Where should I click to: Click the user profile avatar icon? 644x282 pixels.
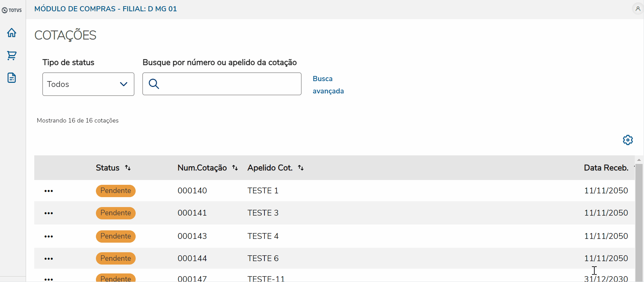(637, 9)
